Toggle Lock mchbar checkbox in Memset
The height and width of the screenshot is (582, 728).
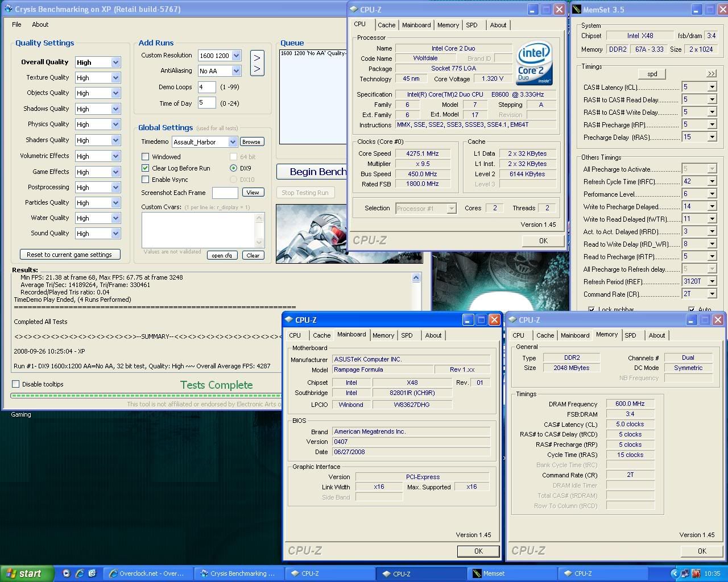591,309
